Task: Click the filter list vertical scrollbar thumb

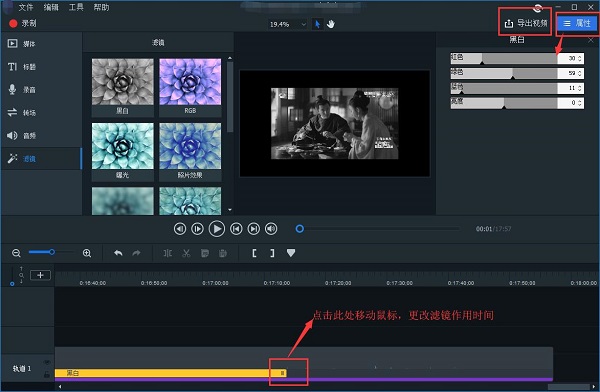Action: tap(230, 96)
